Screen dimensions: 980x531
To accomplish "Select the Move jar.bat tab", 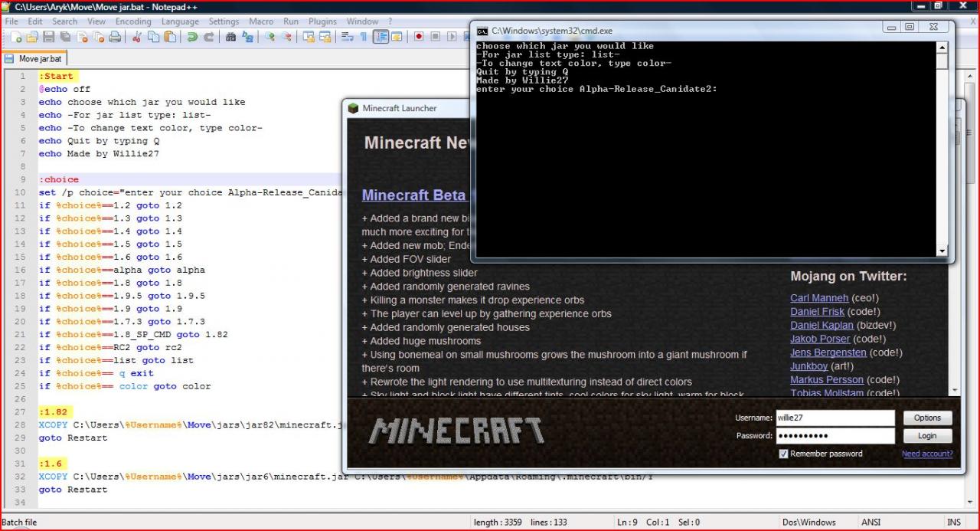I will (40, 58).
